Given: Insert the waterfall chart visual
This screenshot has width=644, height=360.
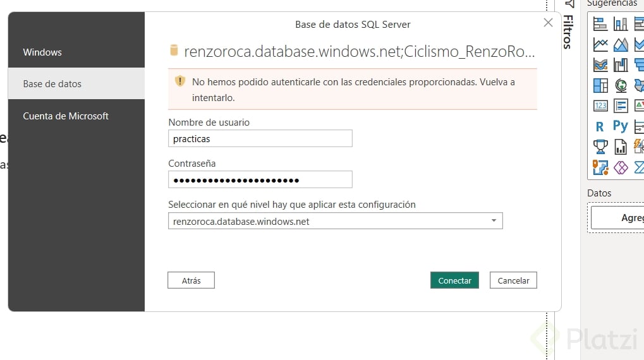Looking at the screenshot, I should [x=621, y=65].
